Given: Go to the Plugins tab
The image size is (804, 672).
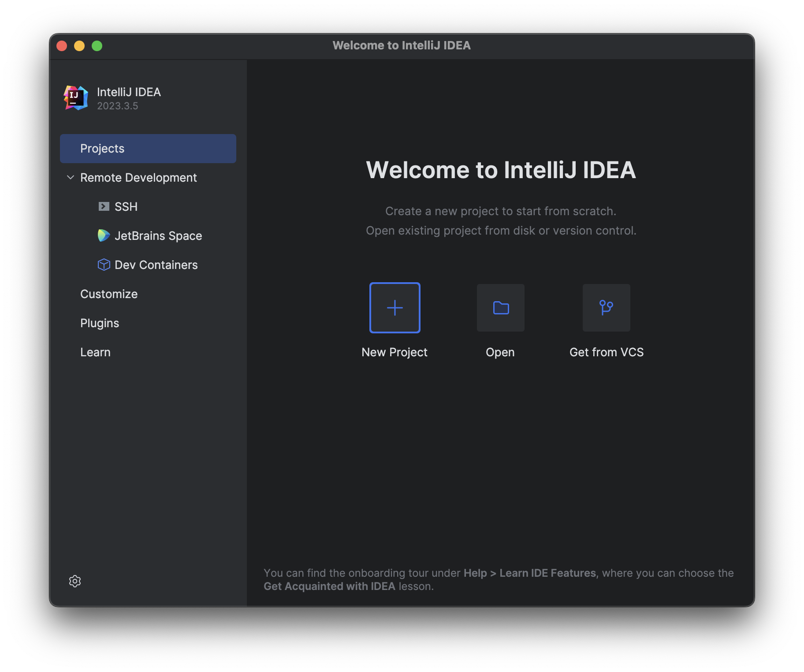Looking at the screenshot, I should click(100, 323).
